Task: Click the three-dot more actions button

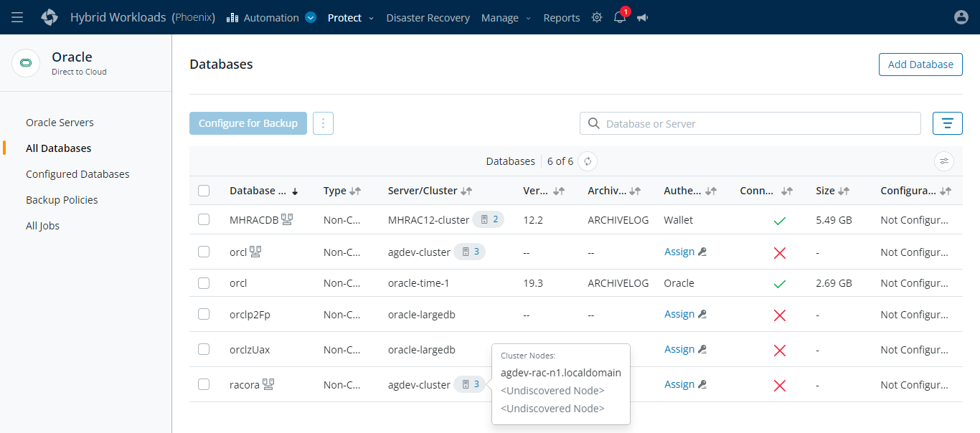Action: 323,123
